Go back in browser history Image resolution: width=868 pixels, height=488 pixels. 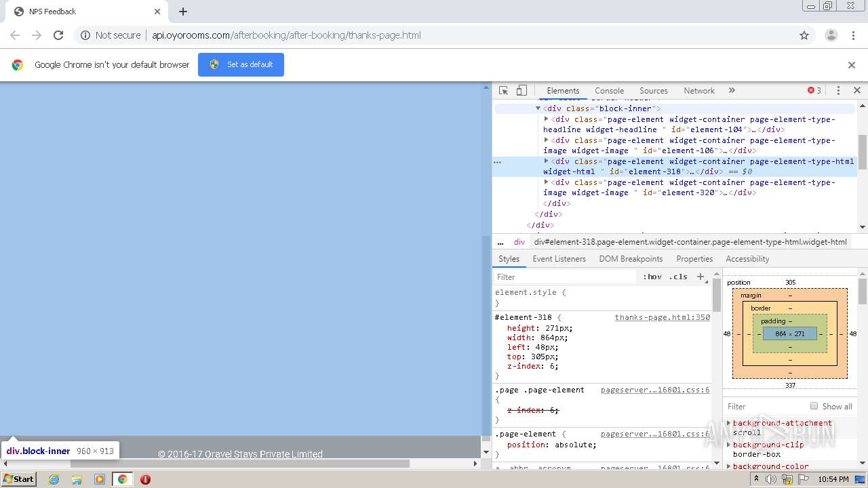coord(15,35)
